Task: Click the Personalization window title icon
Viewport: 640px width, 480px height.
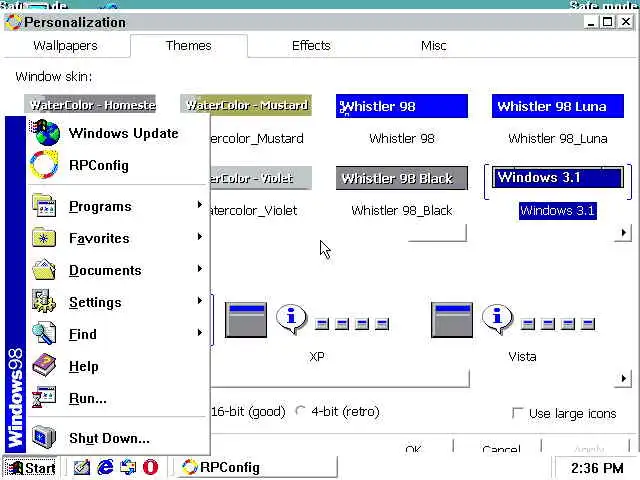Action: coord(13,22)
